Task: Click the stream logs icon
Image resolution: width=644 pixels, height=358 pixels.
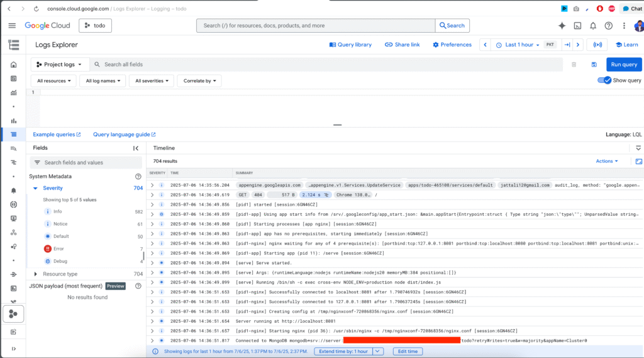Action: [597, 45]
